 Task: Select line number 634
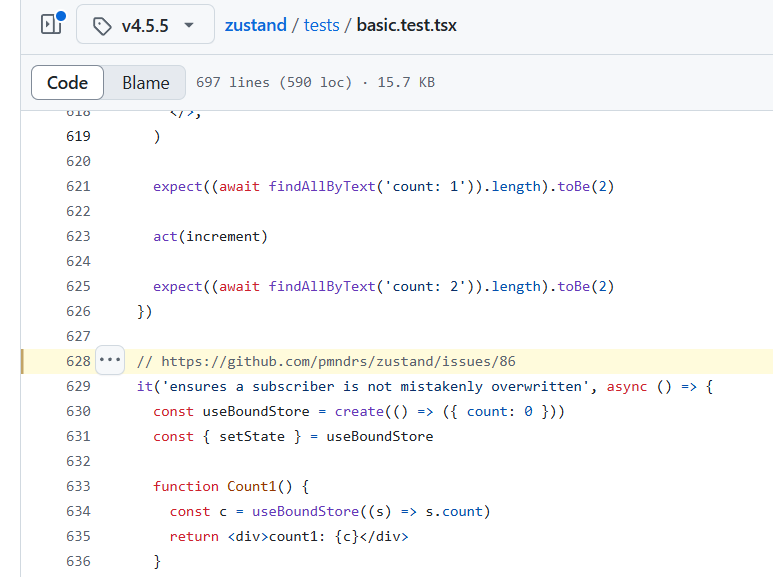tap(78, 511)
